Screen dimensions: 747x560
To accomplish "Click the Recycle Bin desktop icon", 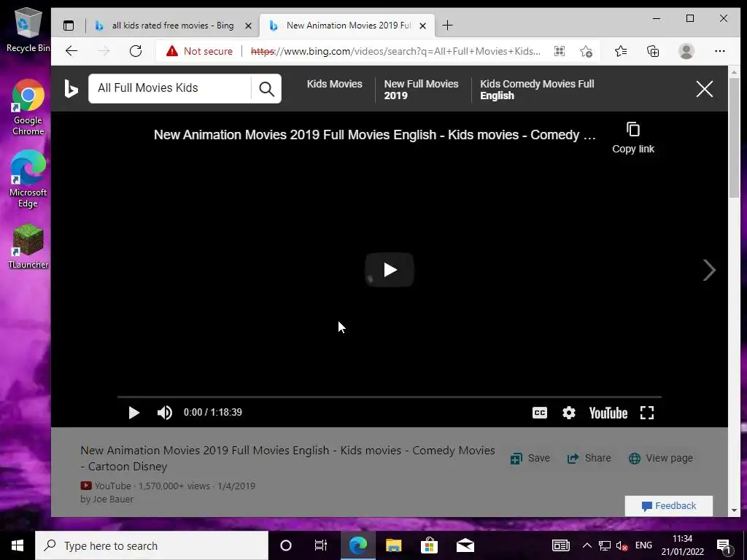I will tap(28, 30).
